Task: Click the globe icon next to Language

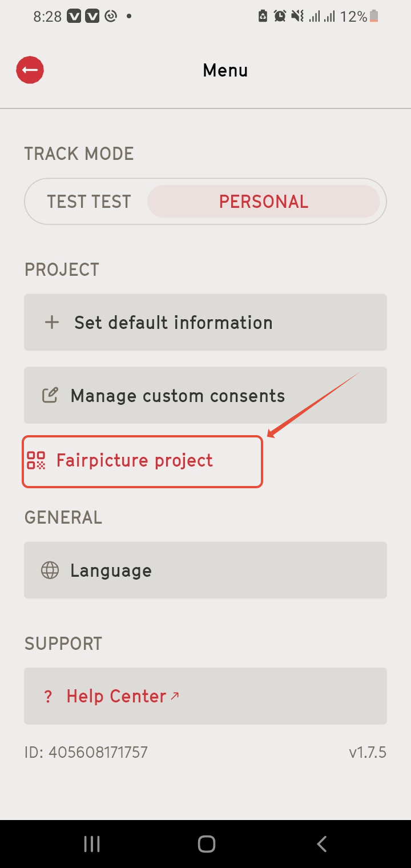Action: pyautogui.click(x=50, y=570)
